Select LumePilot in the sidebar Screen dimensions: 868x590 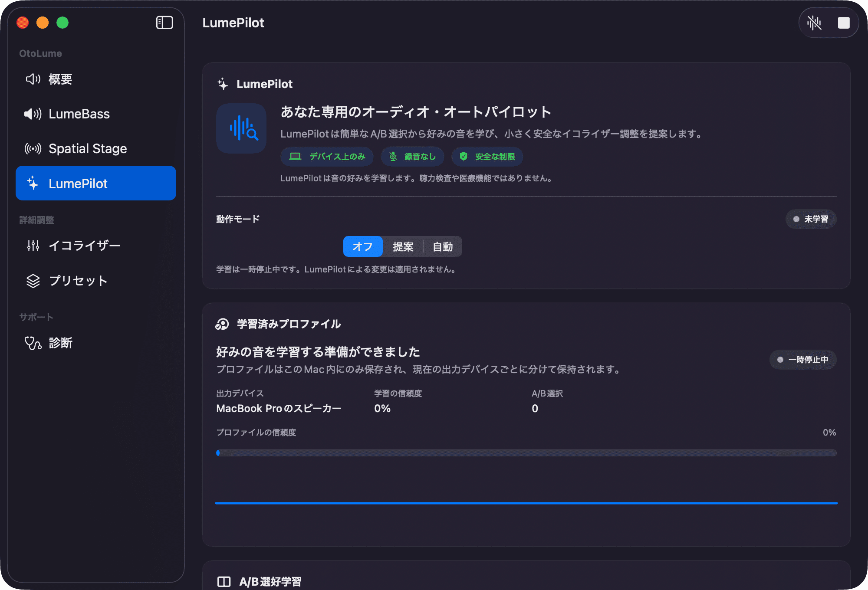pos(96,183)
